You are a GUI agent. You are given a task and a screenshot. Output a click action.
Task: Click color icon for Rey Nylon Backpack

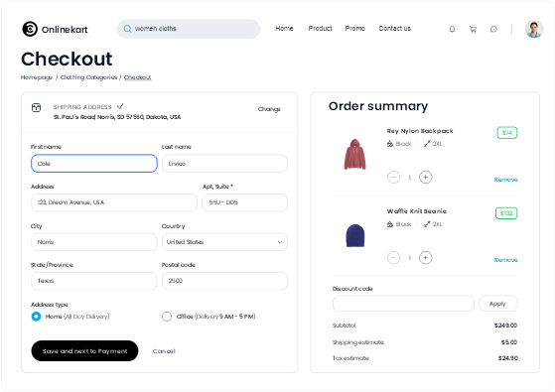click(x=390, y=144)
